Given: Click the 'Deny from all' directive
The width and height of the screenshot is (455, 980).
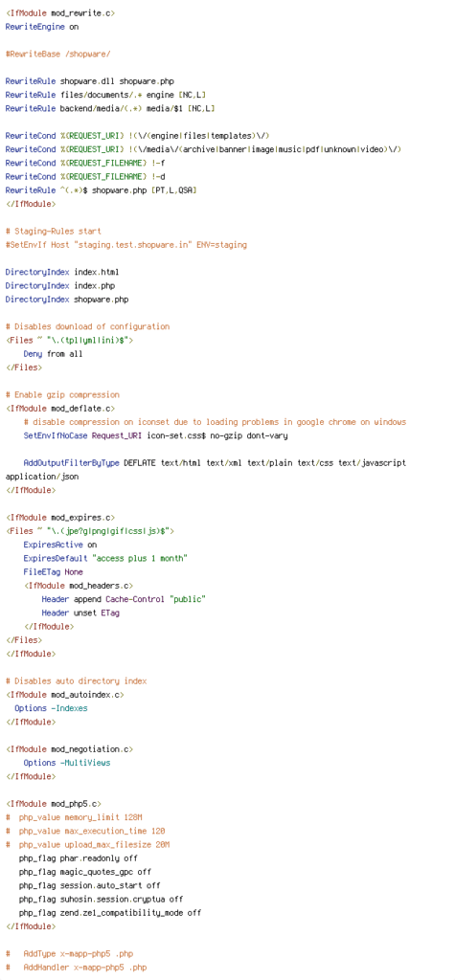Looking at the screenshot, I should (x=54, y=354).
